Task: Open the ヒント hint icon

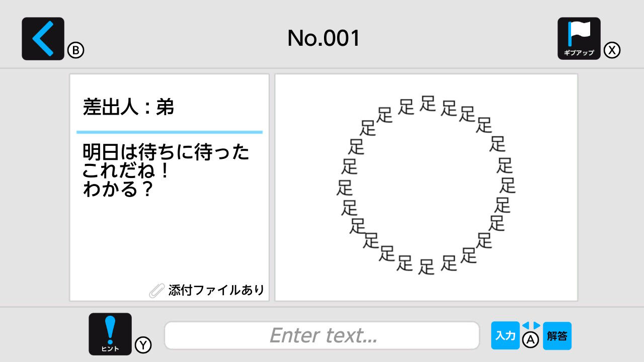Action: pyautogui.click(x=110, y=333)
